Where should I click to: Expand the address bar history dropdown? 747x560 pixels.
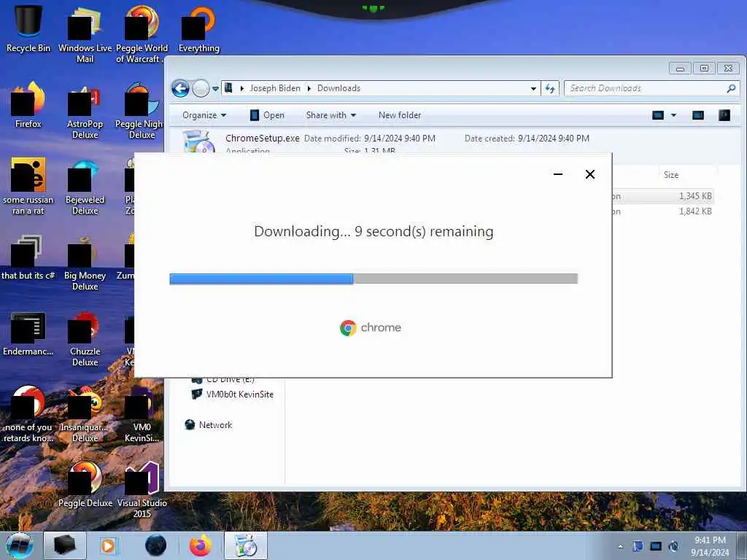533,88
